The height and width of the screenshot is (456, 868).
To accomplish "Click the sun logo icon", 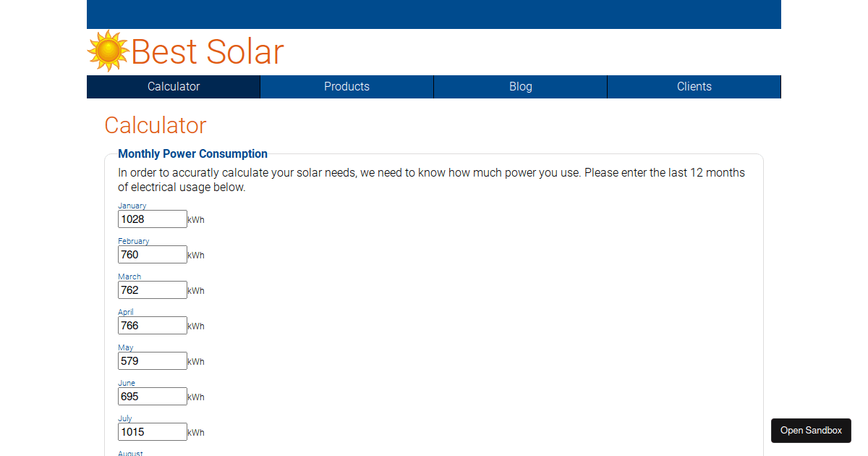I will (107, 51).
